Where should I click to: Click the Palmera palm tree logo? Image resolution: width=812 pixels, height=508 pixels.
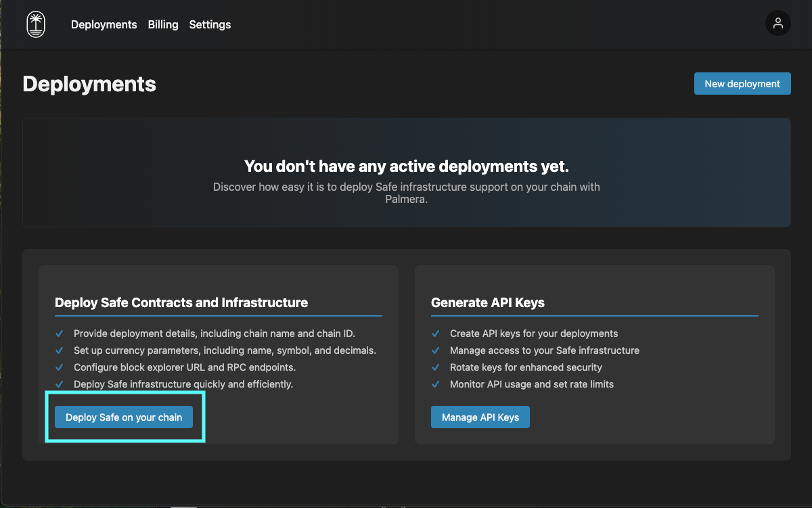click(36, 24)
